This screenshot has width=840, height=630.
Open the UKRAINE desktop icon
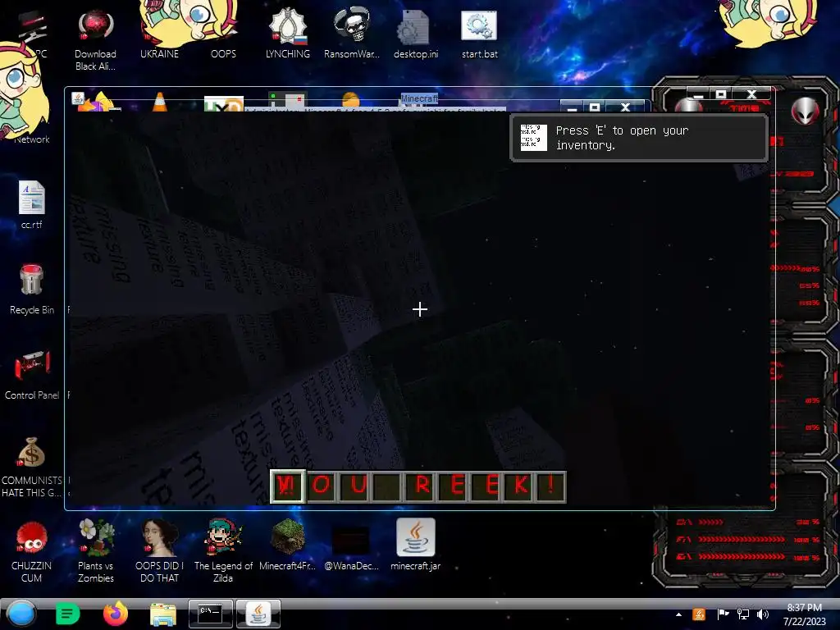pos(159,33)
